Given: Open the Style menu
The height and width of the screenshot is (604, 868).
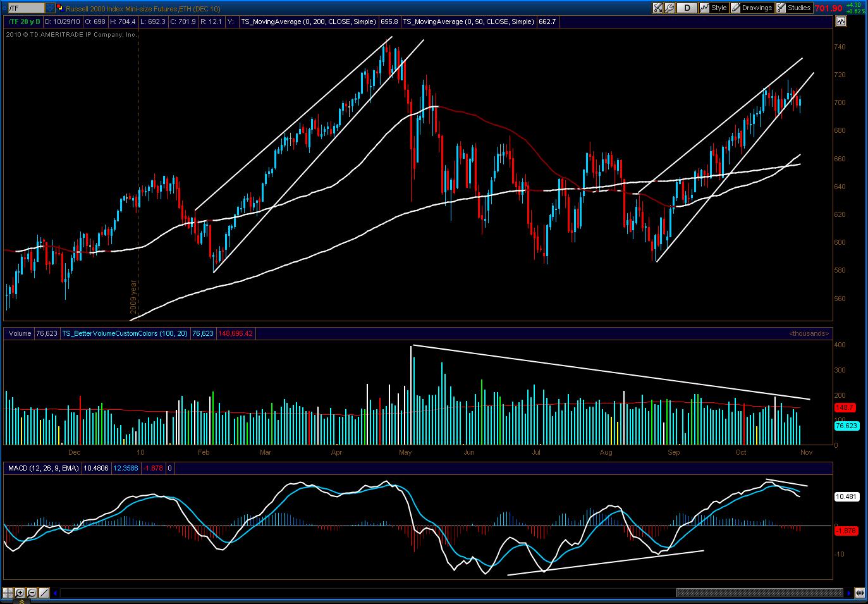Looking at the screenshot, I should [714, 8].
